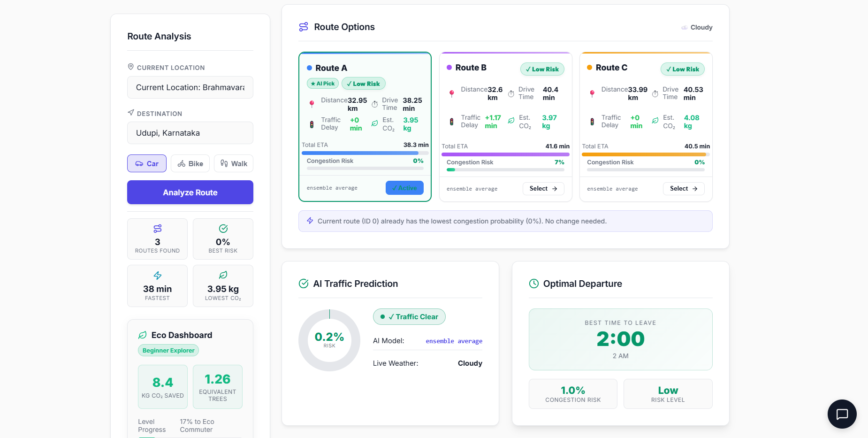Viewport: 868px width, 438px height.
Task: Click Route A's distance pin icon
Action: click(x=312, y=104)
